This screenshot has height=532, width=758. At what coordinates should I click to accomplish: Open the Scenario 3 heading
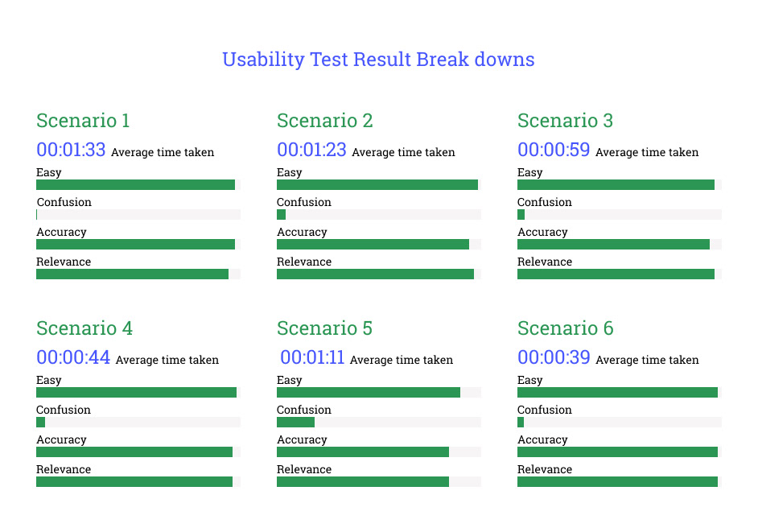[565, 121]
